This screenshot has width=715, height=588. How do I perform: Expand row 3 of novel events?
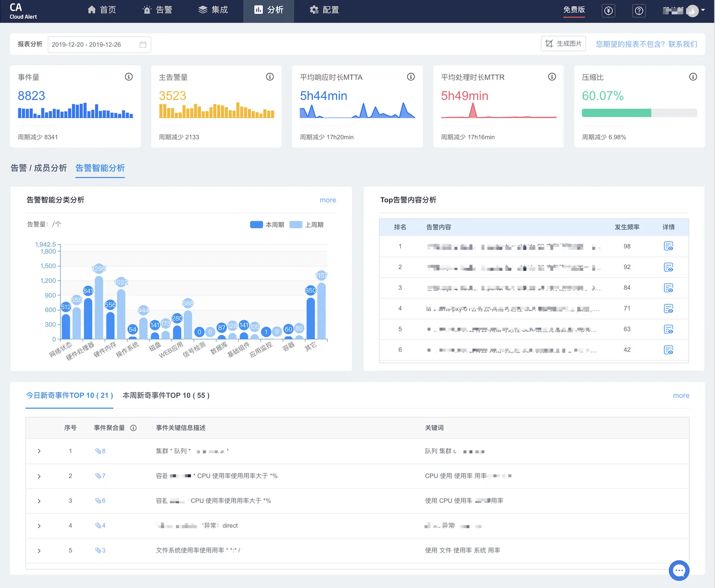pos(39,501)
